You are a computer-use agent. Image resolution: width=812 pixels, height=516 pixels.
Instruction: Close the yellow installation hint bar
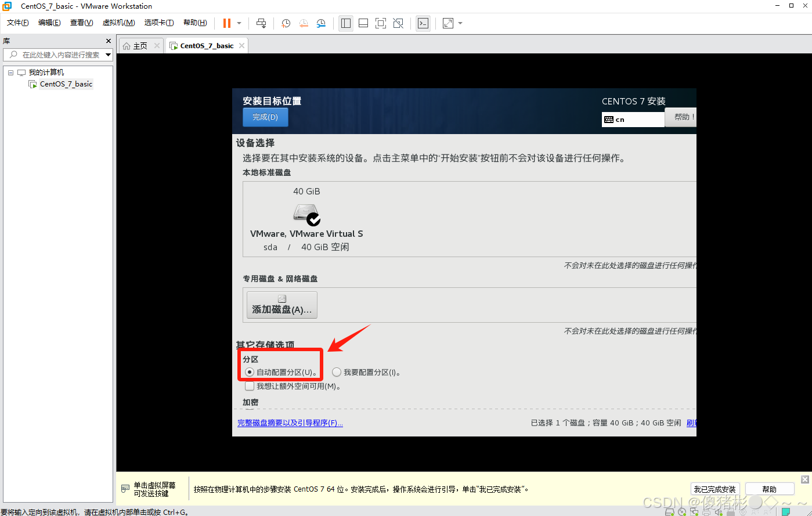click(x=805, y=479)
